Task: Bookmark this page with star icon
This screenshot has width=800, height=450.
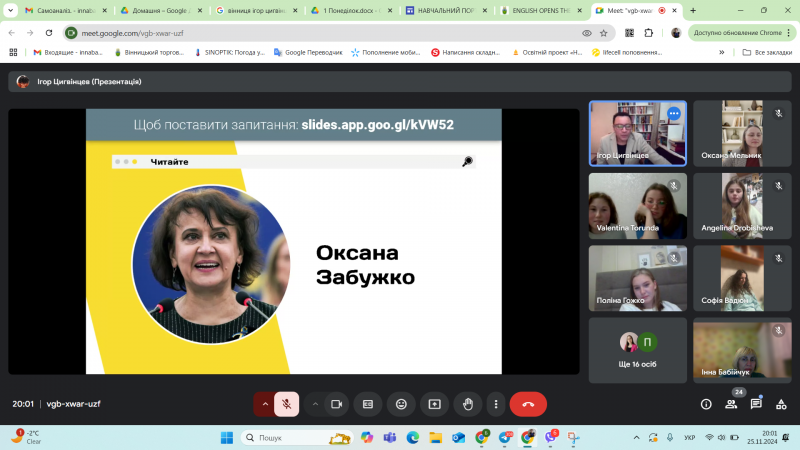Action: (604, 33)
